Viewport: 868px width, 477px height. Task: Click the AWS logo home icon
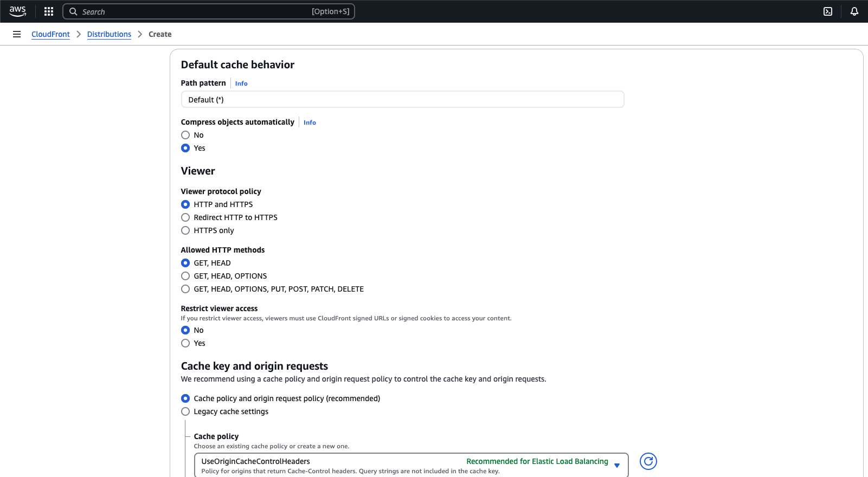coord(17,11)
